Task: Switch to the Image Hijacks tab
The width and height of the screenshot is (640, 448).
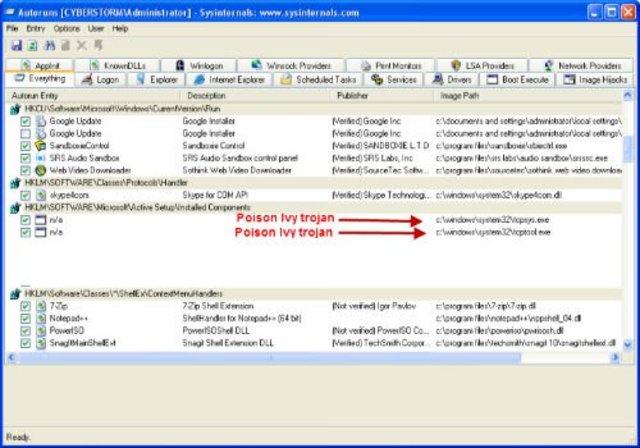Action: tap(595, 80)
